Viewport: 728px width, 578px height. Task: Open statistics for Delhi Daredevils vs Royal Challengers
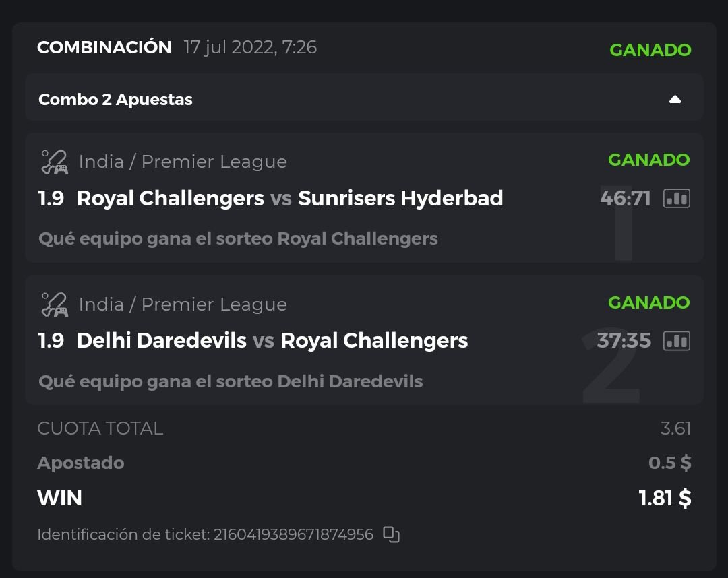coord(677,341)
